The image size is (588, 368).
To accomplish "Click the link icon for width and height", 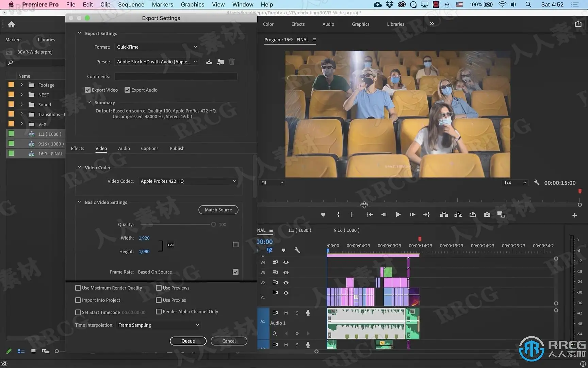I will 170,245.
